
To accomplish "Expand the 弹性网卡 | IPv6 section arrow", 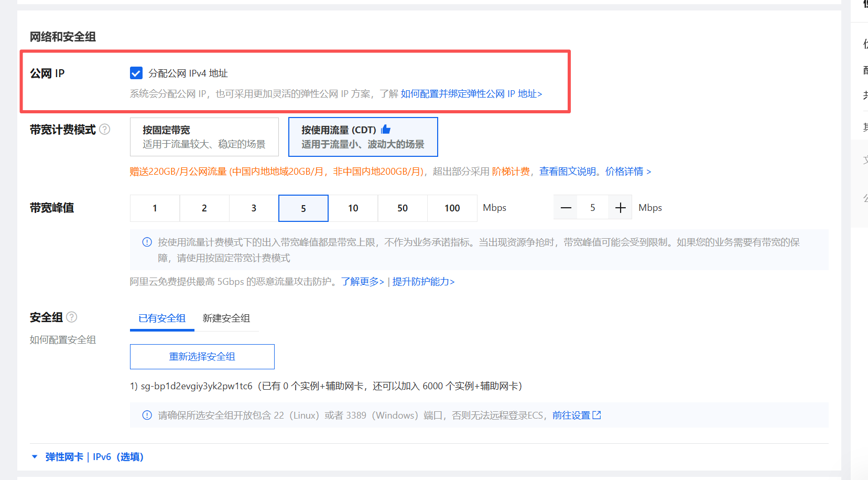I will (35, 457).
